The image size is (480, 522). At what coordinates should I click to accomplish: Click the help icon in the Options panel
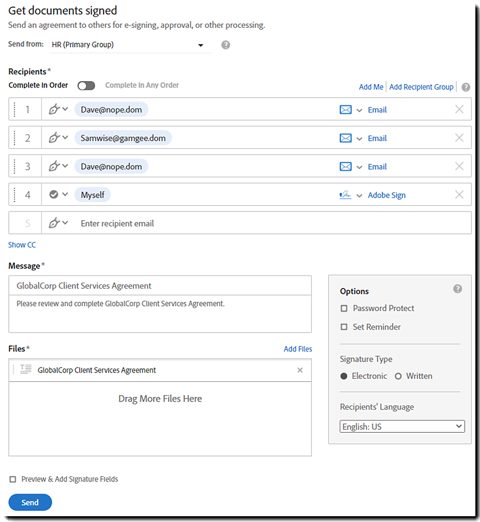(x=457, y=289)
